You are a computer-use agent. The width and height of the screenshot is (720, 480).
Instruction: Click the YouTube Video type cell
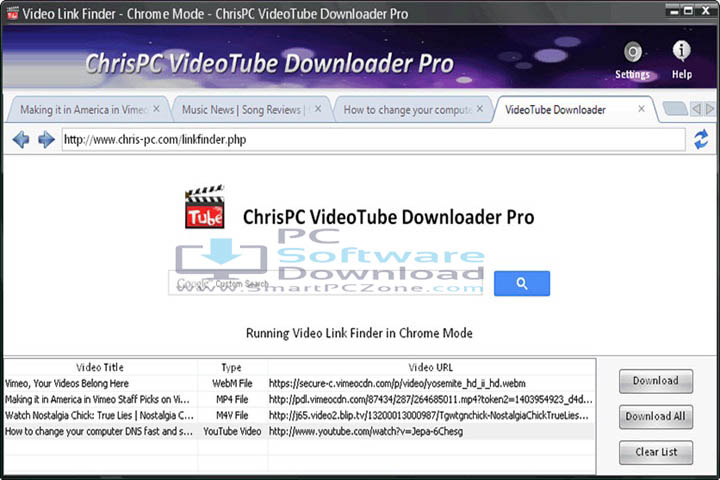pos(232,432)
